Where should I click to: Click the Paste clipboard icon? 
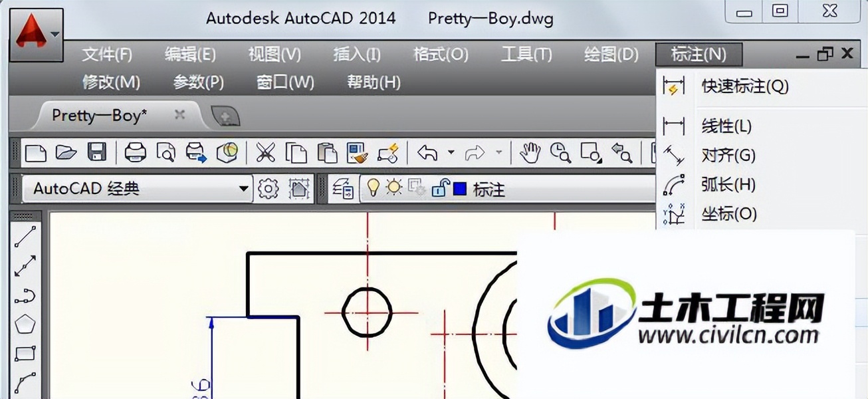pyautogui.click(x=327, y=153)
